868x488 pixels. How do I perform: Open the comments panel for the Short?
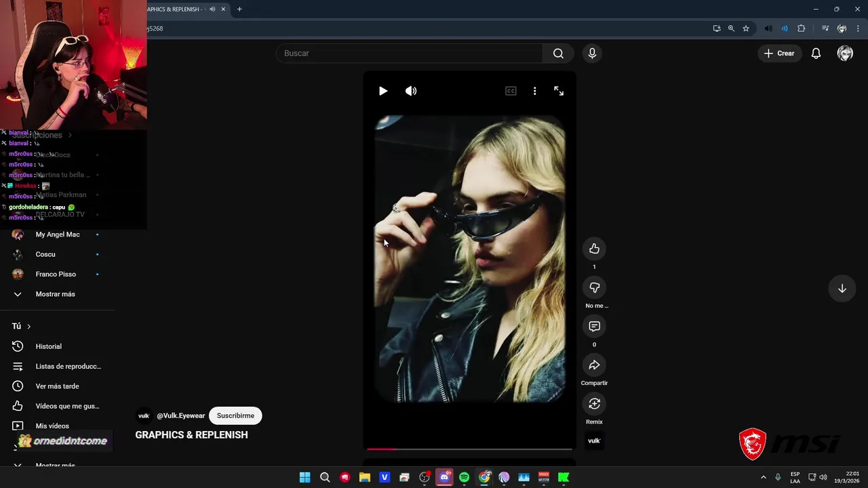pyautogui.click(x=594, y=326)
